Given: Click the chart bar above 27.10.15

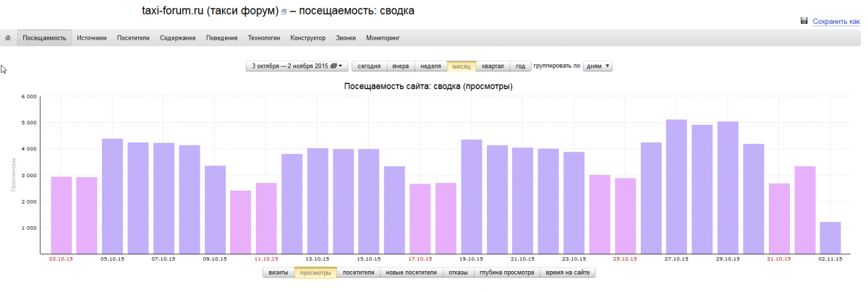Looking at the screenshot, I should [676, 186].
